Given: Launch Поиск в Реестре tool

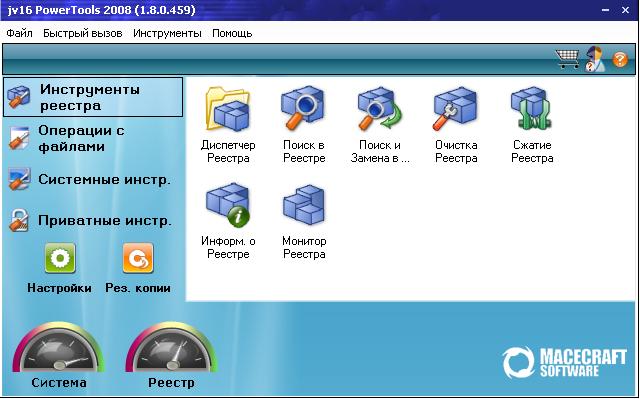Looking at the screenshot, I should (x=304, y=108).
